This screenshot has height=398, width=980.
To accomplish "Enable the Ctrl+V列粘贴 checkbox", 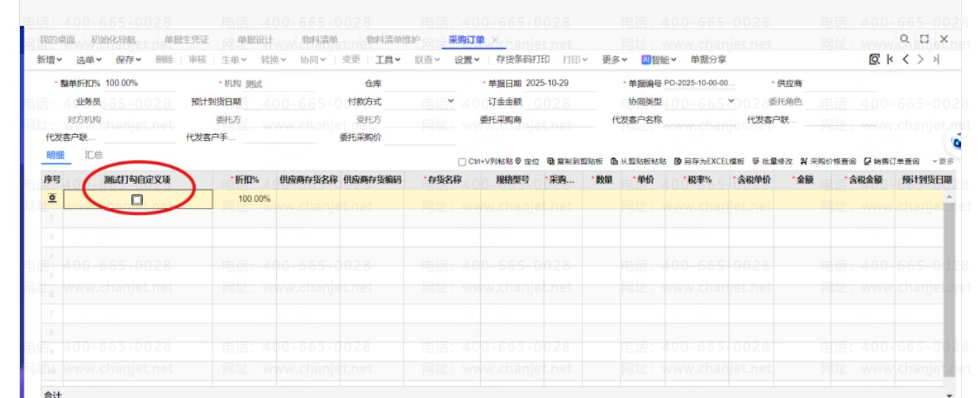I will tap(462, 161).
